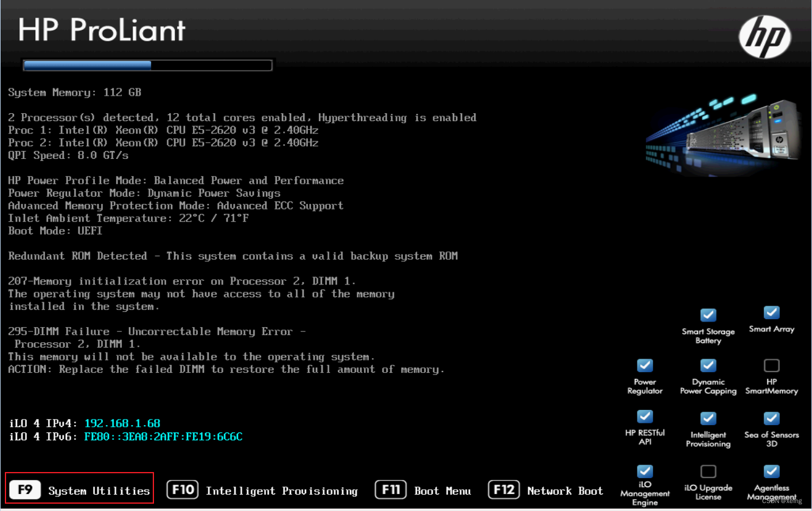Toggle iLO Management Engine checkbox
The width and height of the screenshot is (812, 511).
[x=645, y=471]
